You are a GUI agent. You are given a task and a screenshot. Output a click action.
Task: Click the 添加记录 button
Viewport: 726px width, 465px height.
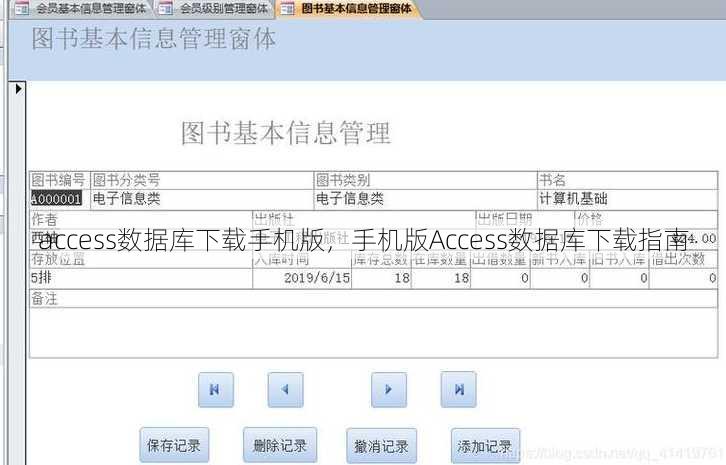coord(485,446)
